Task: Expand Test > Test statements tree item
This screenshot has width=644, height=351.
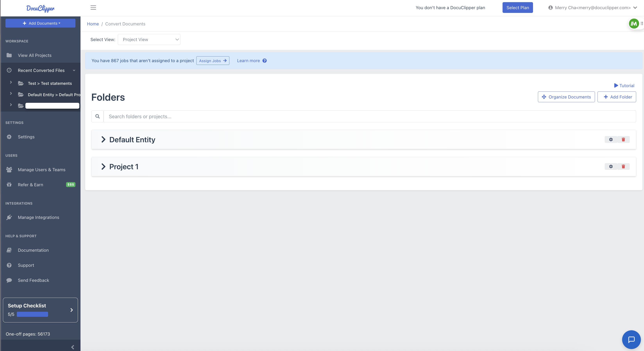Action: pos(11,82)
